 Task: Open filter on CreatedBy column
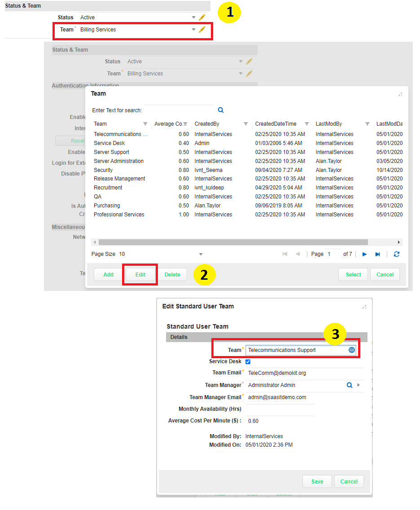coord(246,124)
